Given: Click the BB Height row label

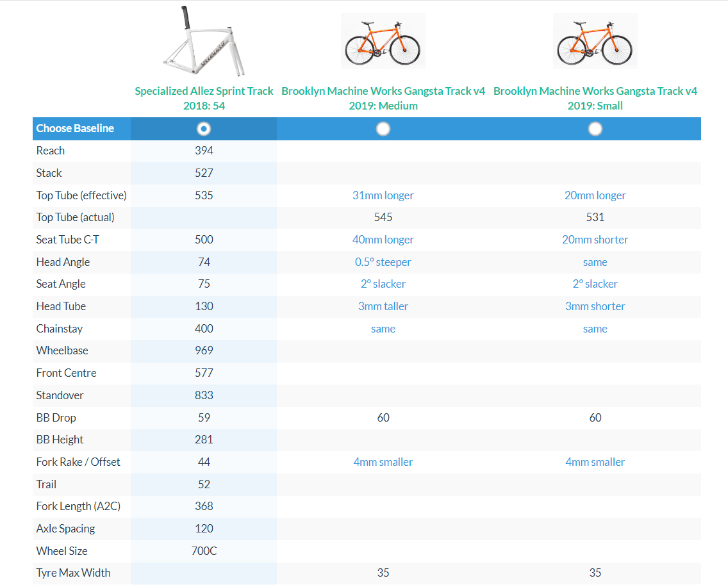Looking at the screenshot, I should (60, 440).
